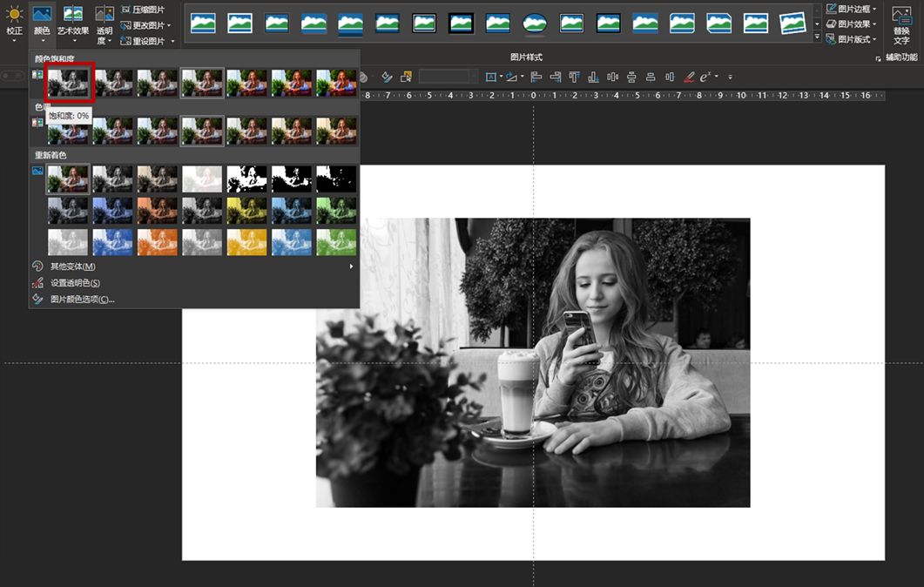Image resolution: width=924 pixels, height=587 pixels.
Task: Apply the rotated white frame picture style
Action: click(x=792, y=24)
